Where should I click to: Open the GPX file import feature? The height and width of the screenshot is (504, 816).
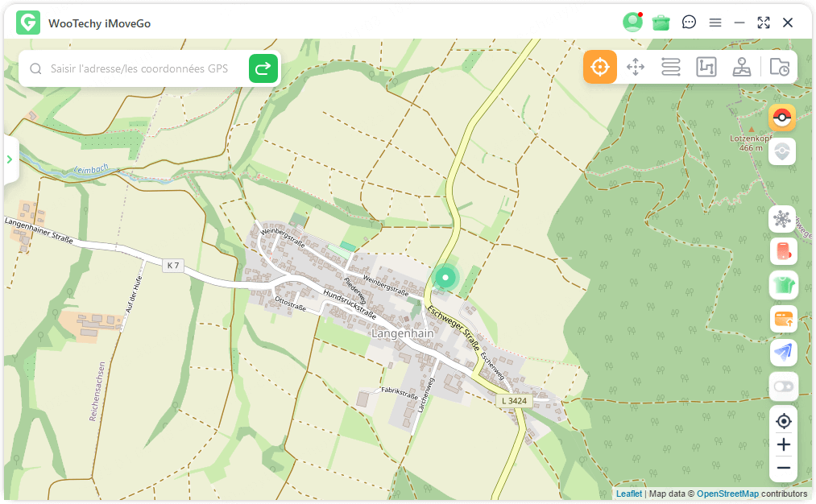click(778, 67)
